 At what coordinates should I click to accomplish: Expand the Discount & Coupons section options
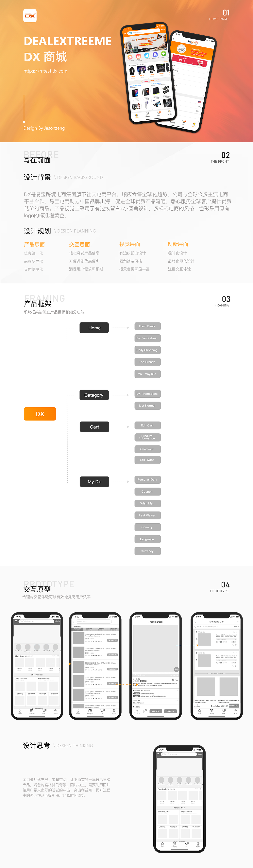[177, 690]
